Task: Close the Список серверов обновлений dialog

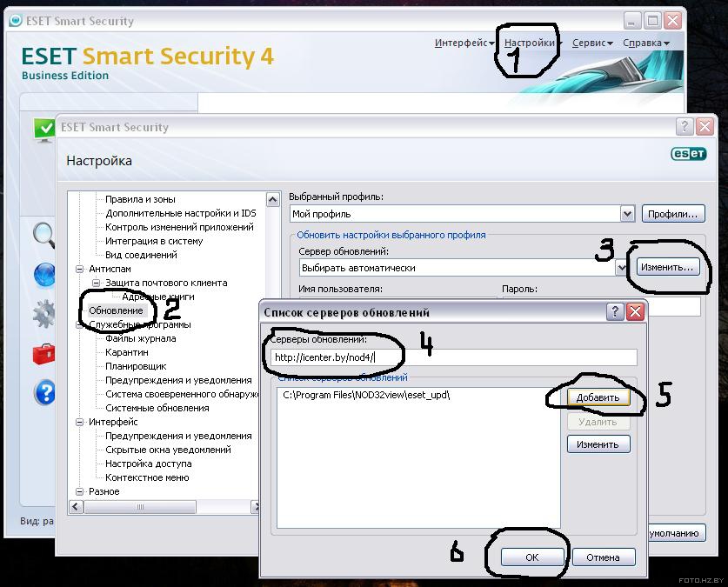Action: pos(635,311)
